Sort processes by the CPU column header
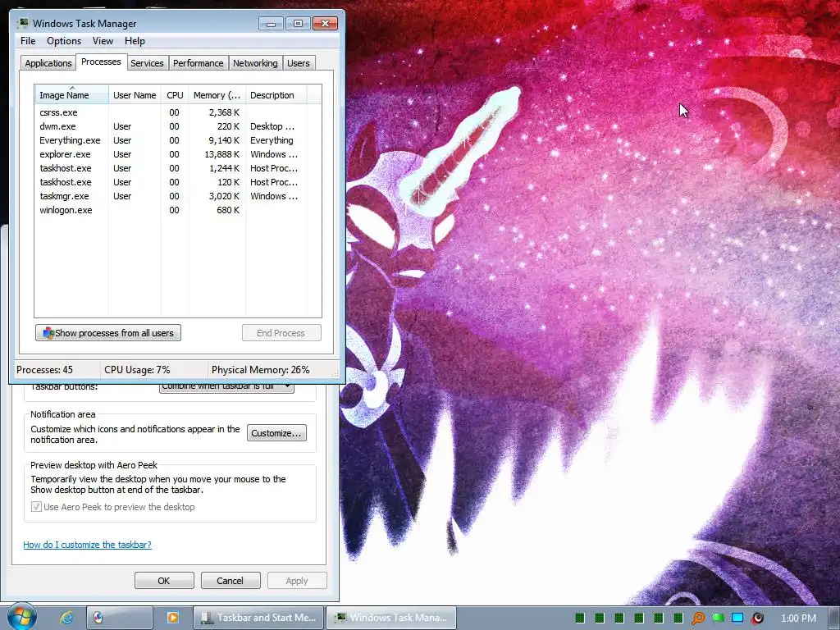 [x=175, y=95]
